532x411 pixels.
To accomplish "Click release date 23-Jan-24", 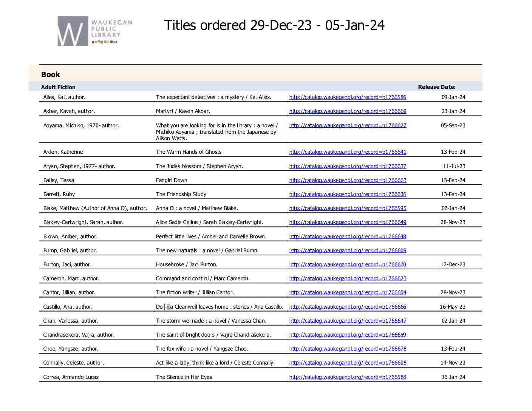I will click(x=453, y=111).
